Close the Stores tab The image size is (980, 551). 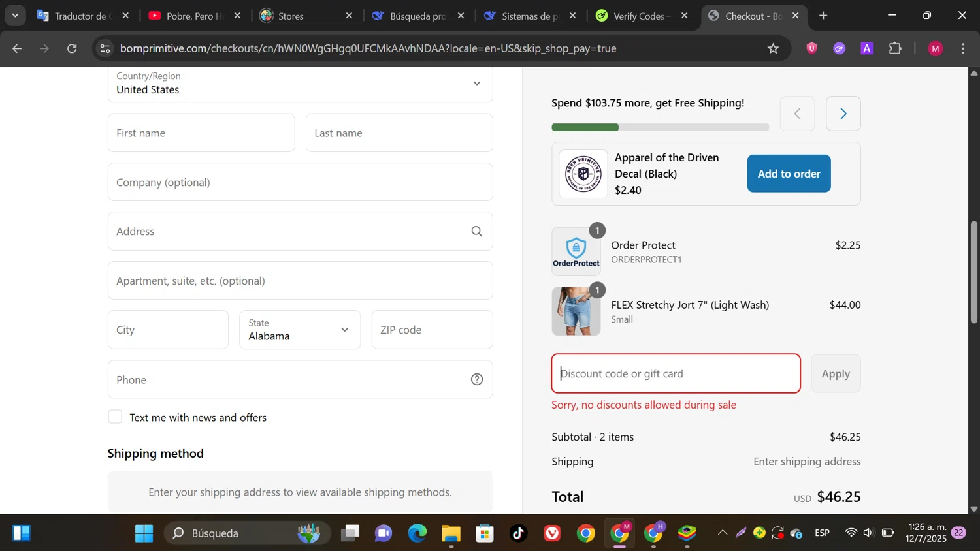(349, 16)
